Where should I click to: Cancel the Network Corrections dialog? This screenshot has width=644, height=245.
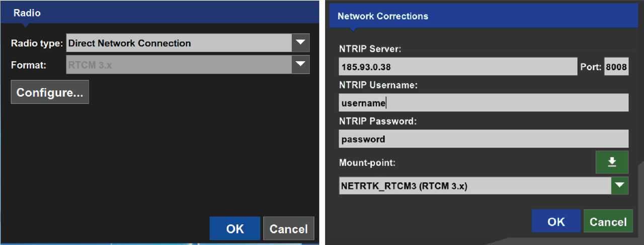coord(608,221)
